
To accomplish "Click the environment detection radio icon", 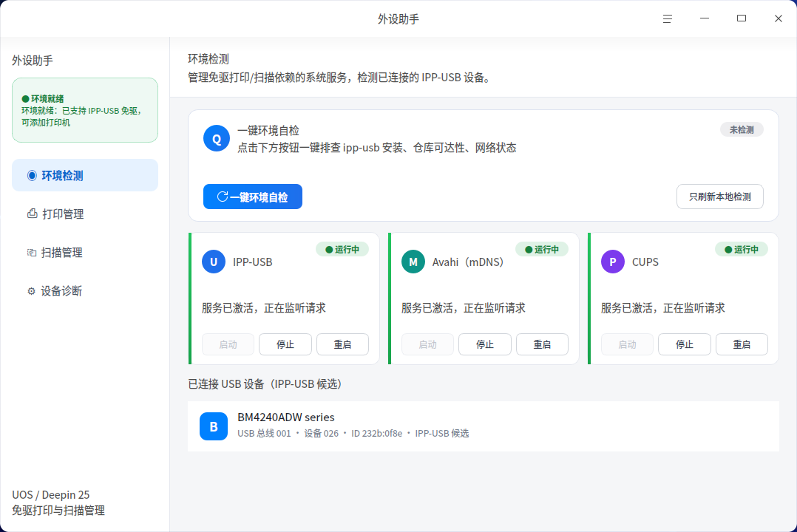I will (x=32, y=175).
